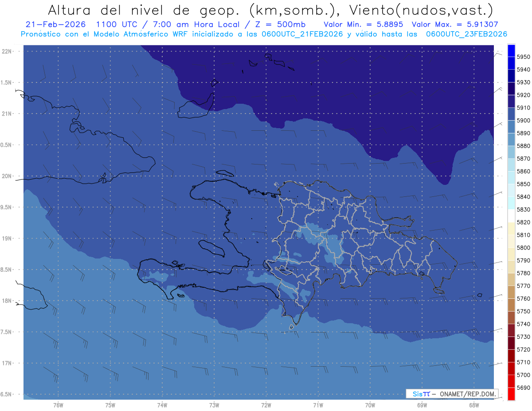Viewport: 532px width, 411px height.
Task: Click the 5700 colorbar label
Action: [523, 375]
